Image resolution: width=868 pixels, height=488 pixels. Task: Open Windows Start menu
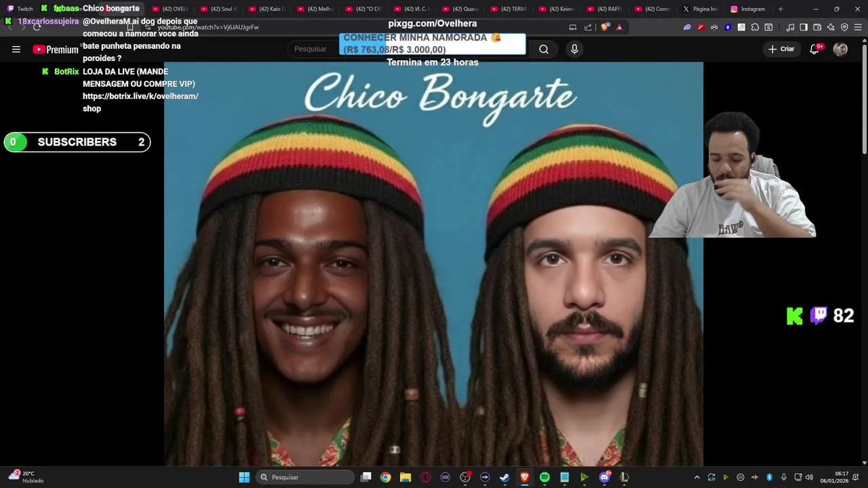click(x=244, y=477)
